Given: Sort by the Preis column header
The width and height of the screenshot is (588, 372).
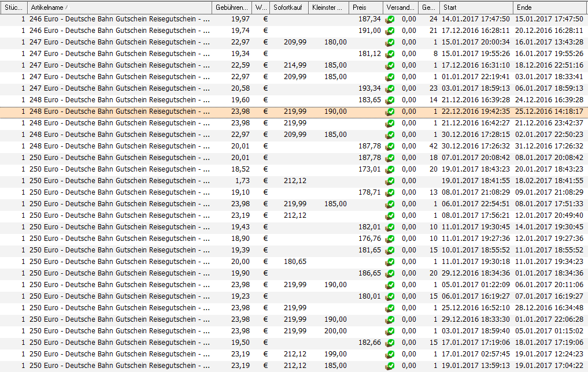Looking at the screenshot, I should [365, 7].
